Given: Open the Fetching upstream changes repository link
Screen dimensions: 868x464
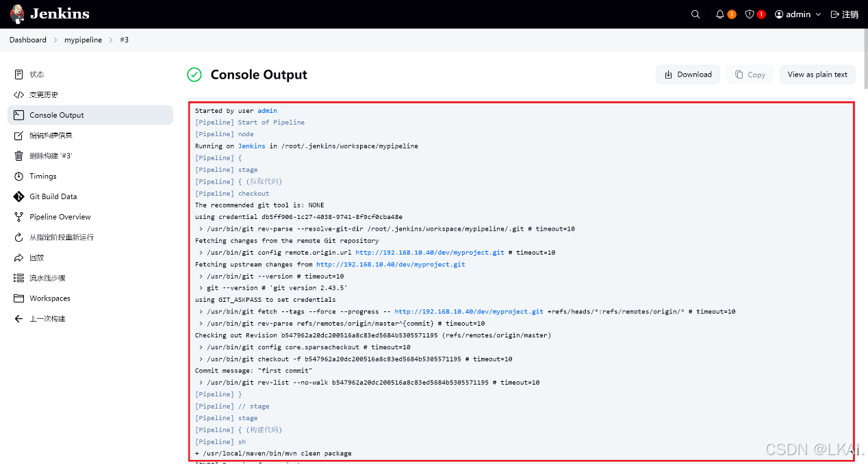Looking at the screenshot, I should tap(391, 264).
